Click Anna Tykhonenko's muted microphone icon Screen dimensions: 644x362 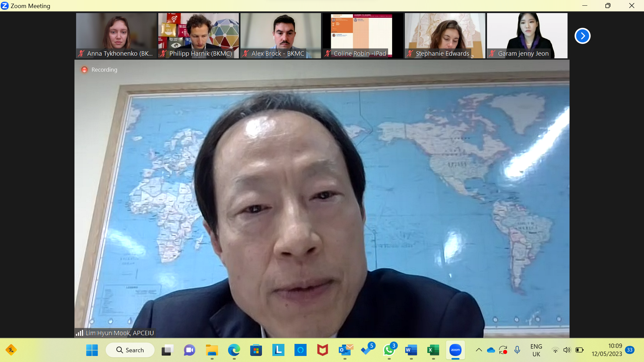(81, 53)
